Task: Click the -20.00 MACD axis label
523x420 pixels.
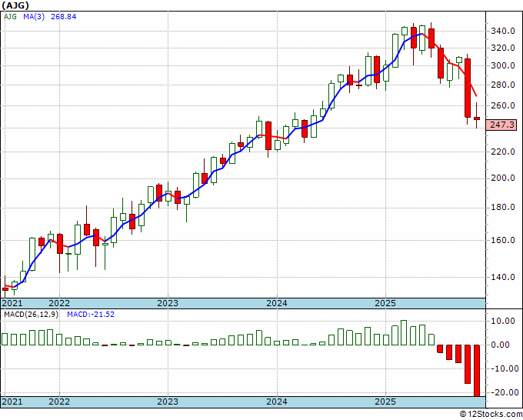Action: pyautogui.click(x=504, y=392)
